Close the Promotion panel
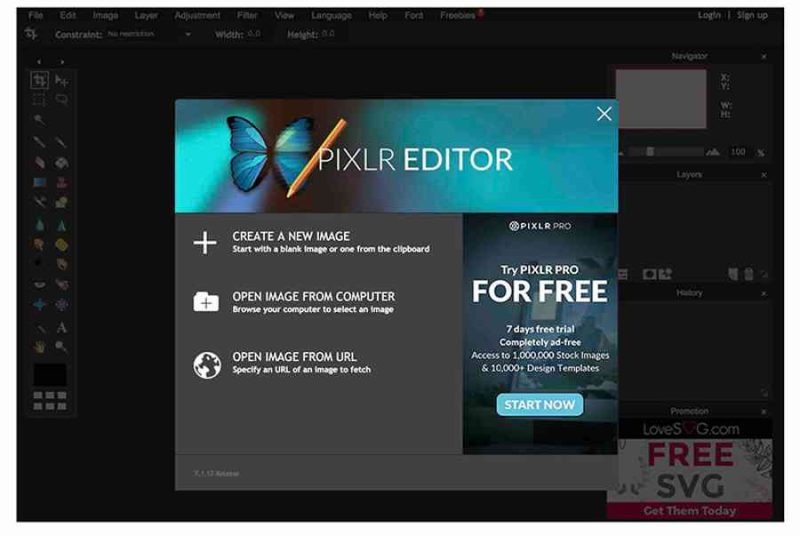The image size is (800, 536). 763,412
